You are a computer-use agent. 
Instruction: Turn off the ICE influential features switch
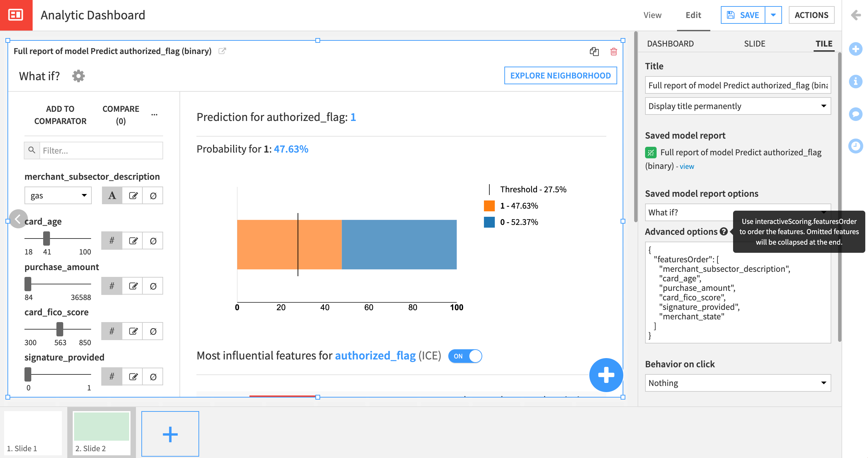tap(465, 356)
